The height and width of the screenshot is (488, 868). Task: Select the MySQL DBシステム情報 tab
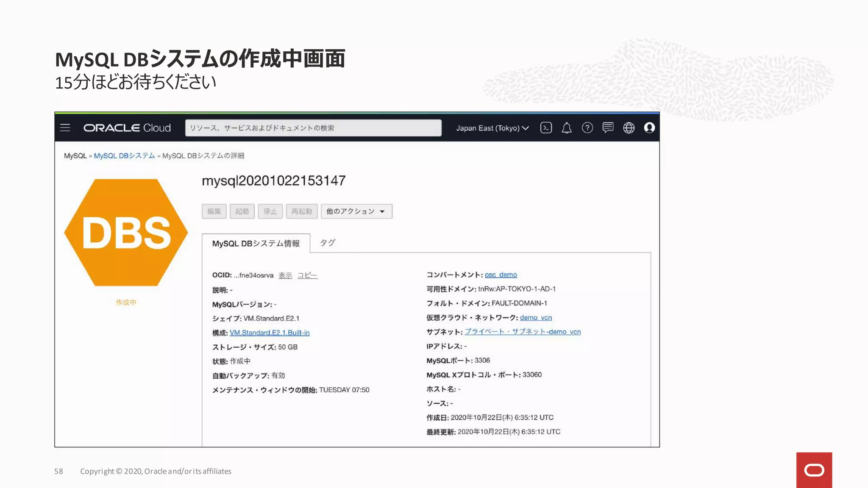tap(256, 243)
